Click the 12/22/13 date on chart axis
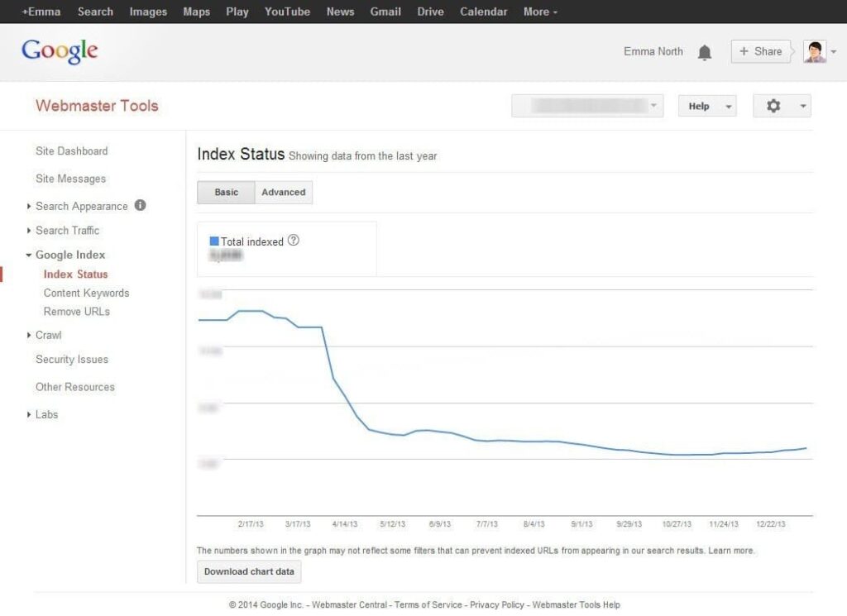Viewport: 847px width, 616px height. tap(771, 524)
